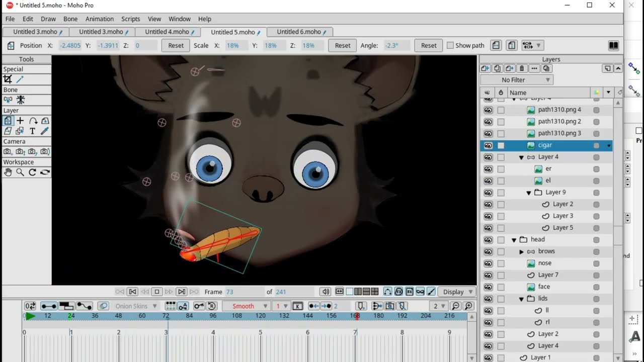Select the Manipulate Bones tool
644x362 pixels.
20,100
